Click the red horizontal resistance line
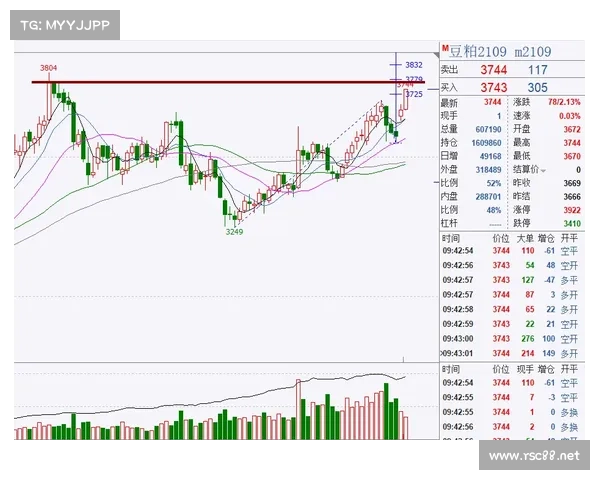Viewport: 600px width, 480px height. 200,83
